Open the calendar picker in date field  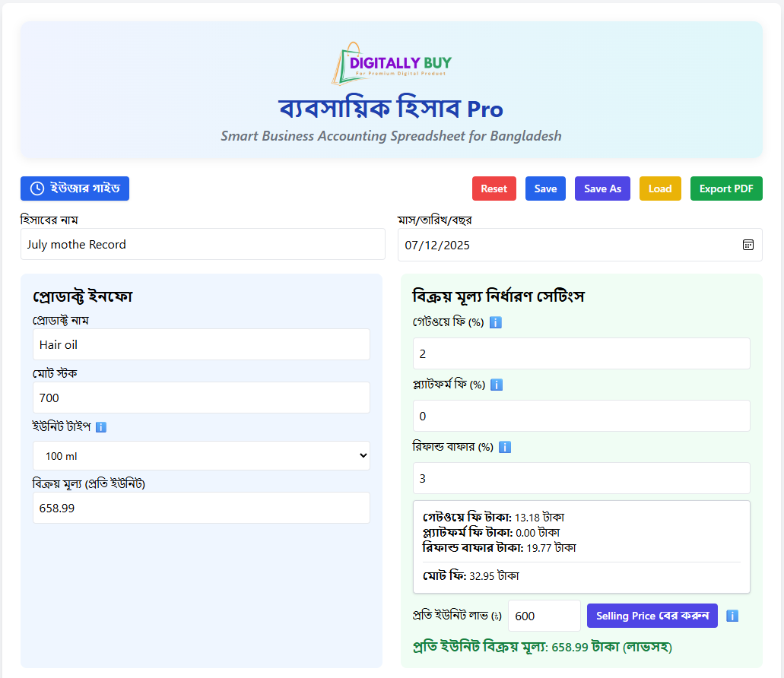[x=747, y=245]
